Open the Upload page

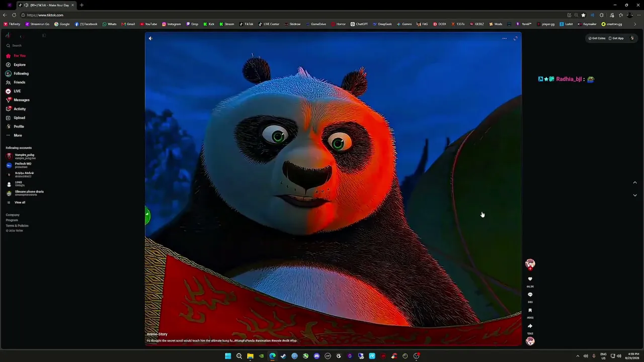[x=16, y=118]
